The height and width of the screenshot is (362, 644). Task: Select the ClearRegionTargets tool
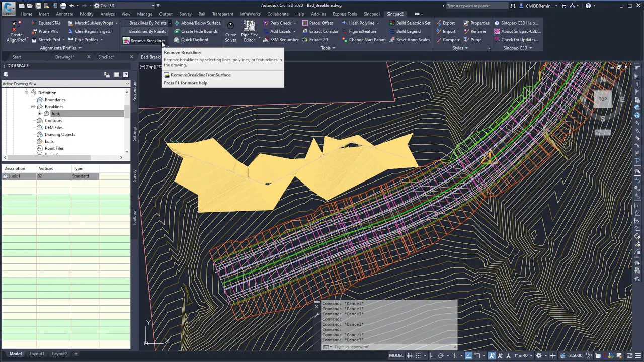[x=89, y=31]
